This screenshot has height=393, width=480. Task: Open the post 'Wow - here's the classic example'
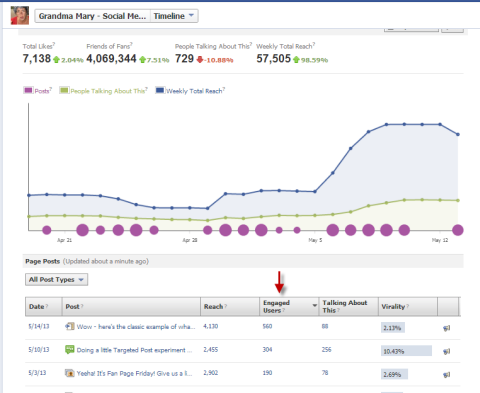point(136,327)
